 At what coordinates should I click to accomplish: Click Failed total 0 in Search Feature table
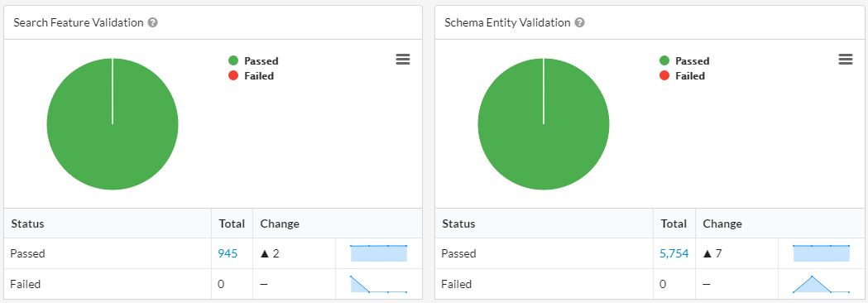point(221,284)
